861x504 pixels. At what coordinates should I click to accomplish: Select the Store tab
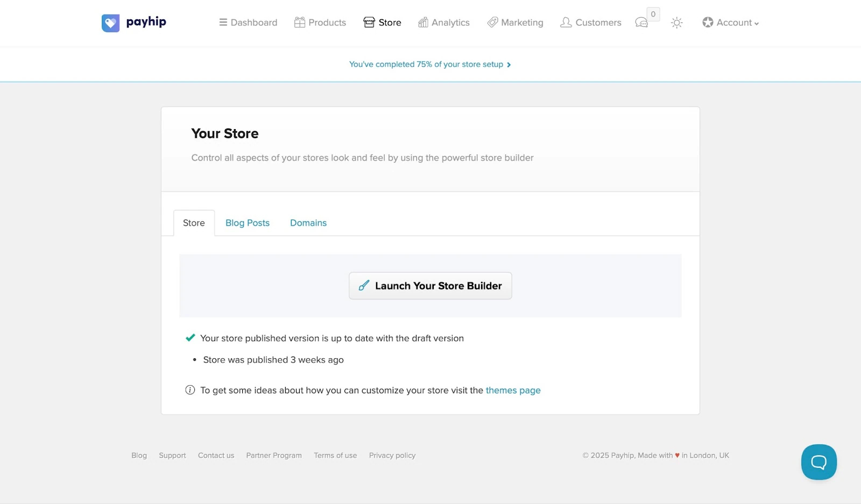pos(194,223)
